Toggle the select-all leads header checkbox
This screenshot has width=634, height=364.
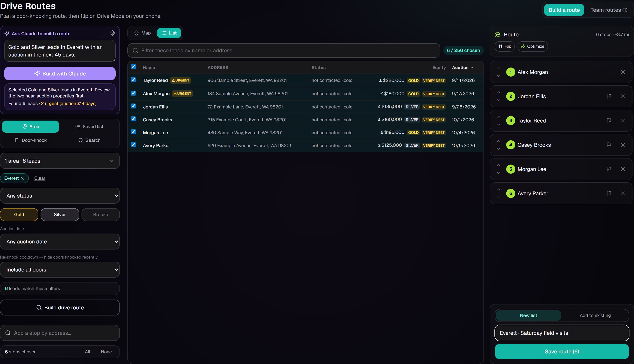pos(133,67)
